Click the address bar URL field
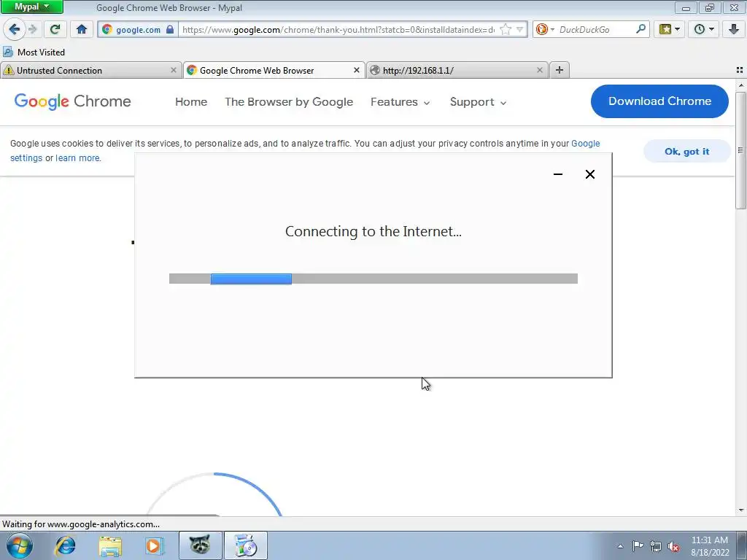Screen dimensions: 747x560 [x=338, y=29]
